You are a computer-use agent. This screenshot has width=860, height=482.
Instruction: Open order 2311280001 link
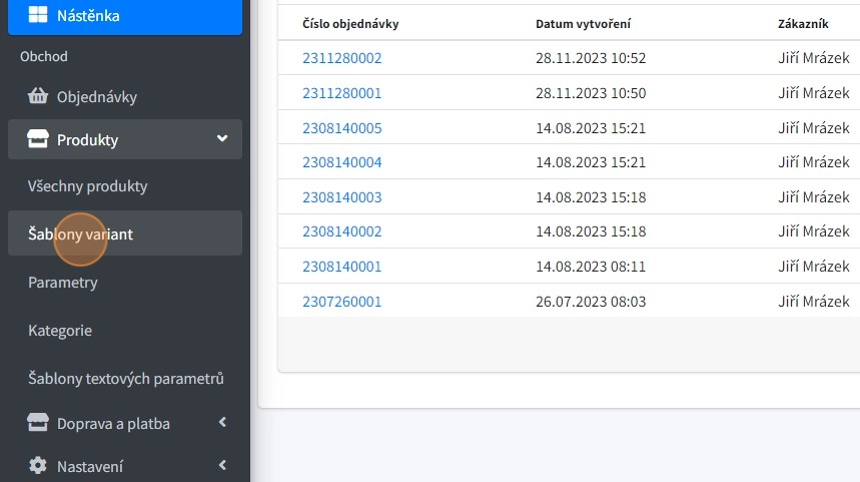[342, 93]
